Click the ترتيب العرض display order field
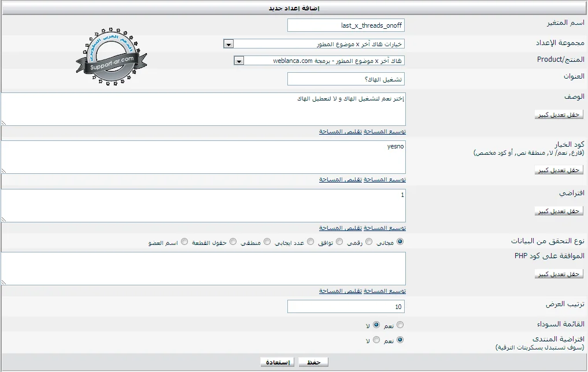This screenshot has width=588, height=372. click(x=345, y=306)
